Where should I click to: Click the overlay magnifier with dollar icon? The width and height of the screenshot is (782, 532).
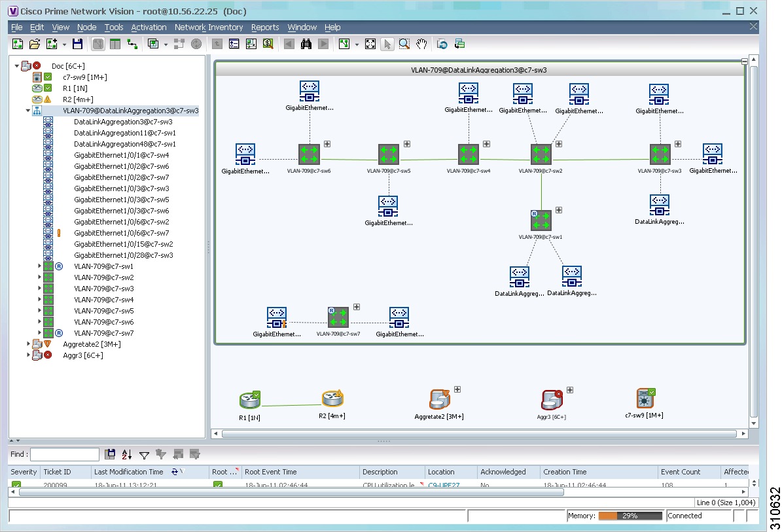[x=268, y=44]
